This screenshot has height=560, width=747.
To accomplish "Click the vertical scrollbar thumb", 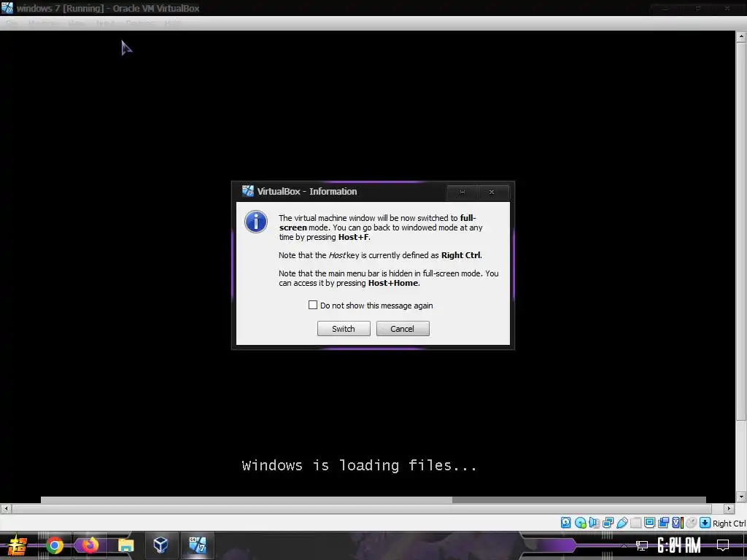I will point(741,231).
